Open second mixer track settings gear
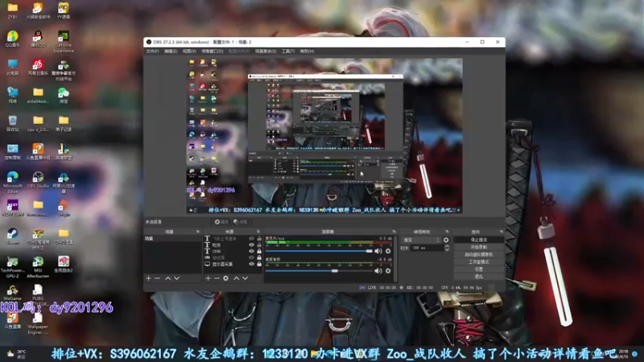This screenshot has width=644, height=362. point(388,271)
